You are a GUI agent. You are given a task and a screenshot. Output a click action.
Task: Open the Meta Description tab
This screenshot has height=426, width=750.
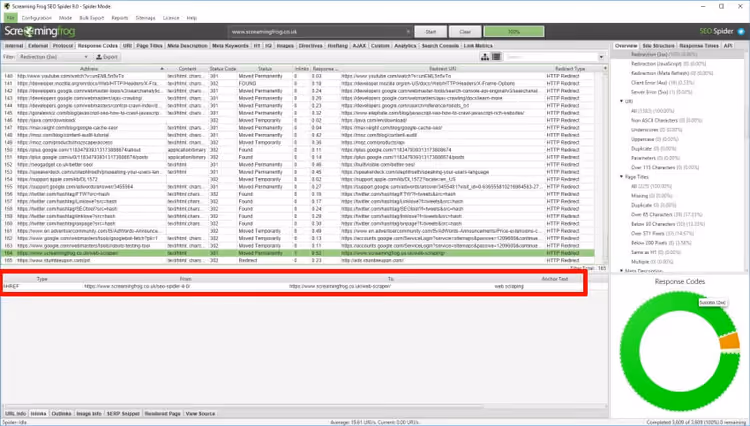coord(187,46)
